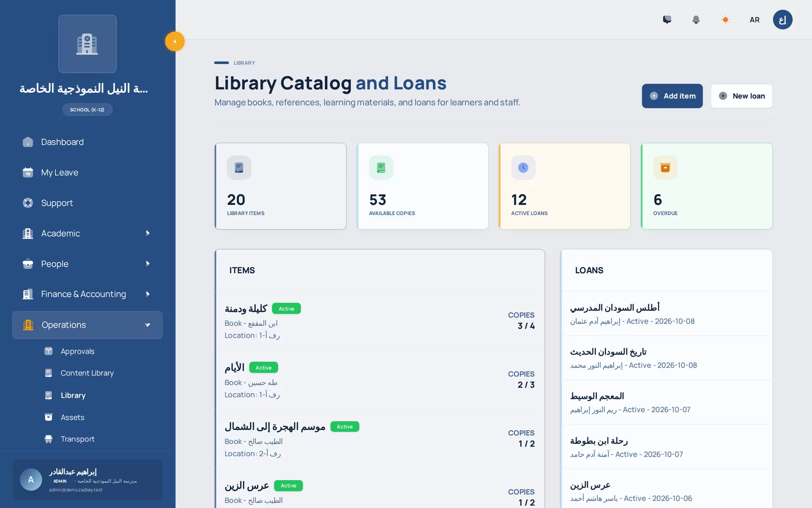Open the Support section
Screen dimensions: 812x508
(x=87, y=203)
